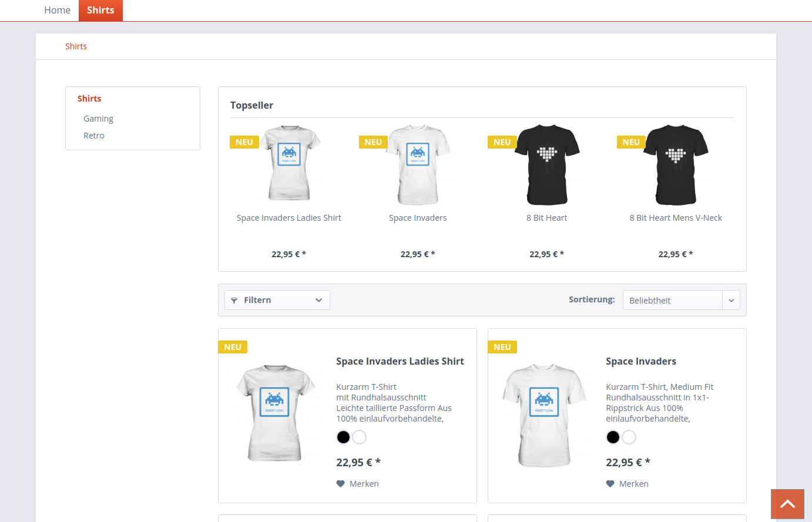Open 8 Bit Heart Mens V-Neck image
812x522 pixels.
[x=675, y=164]
